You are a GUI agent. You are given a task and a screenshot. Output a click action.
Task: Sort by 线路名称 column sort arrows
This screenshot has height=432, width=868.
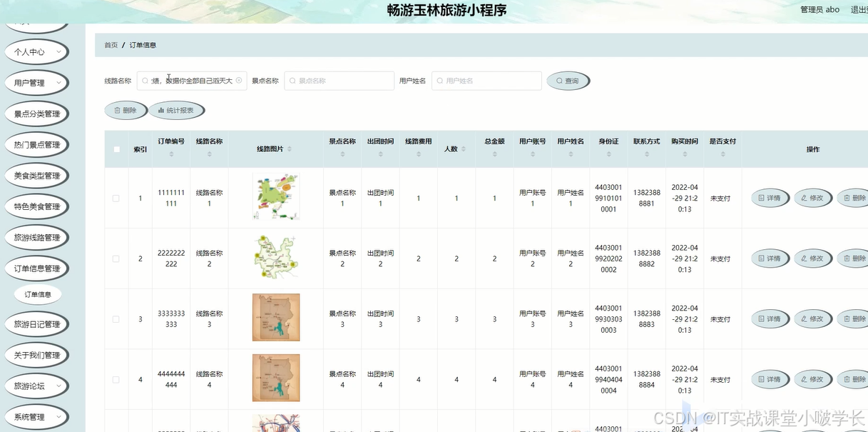(209, 154)
